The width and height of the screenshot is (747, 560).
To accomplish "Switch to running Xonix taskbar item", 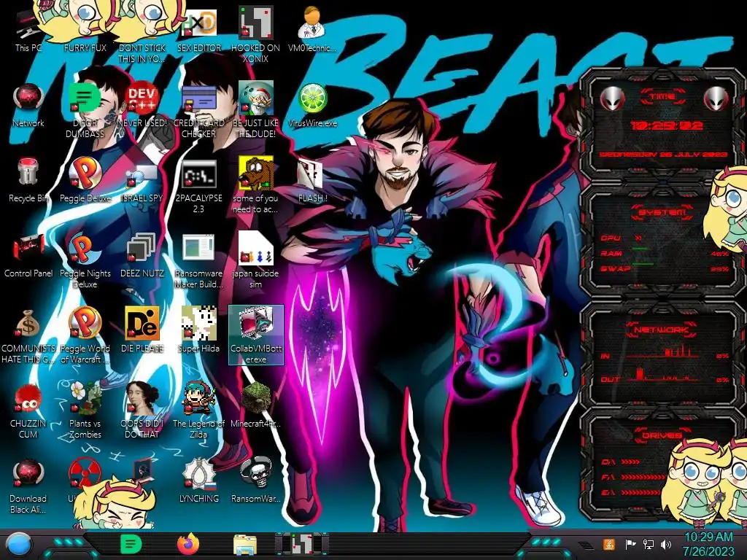I will [x=302, y=544].
